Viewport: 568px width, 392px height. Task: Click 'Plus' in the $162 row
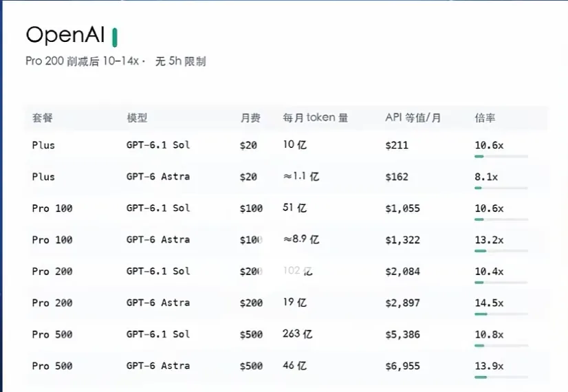pos(43,177)
